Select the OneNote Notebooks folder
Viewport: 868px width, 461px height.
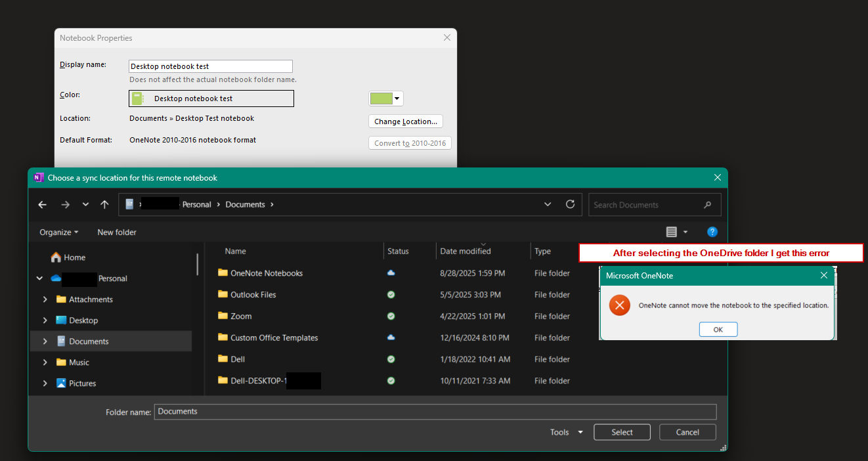tap(267, 273)
